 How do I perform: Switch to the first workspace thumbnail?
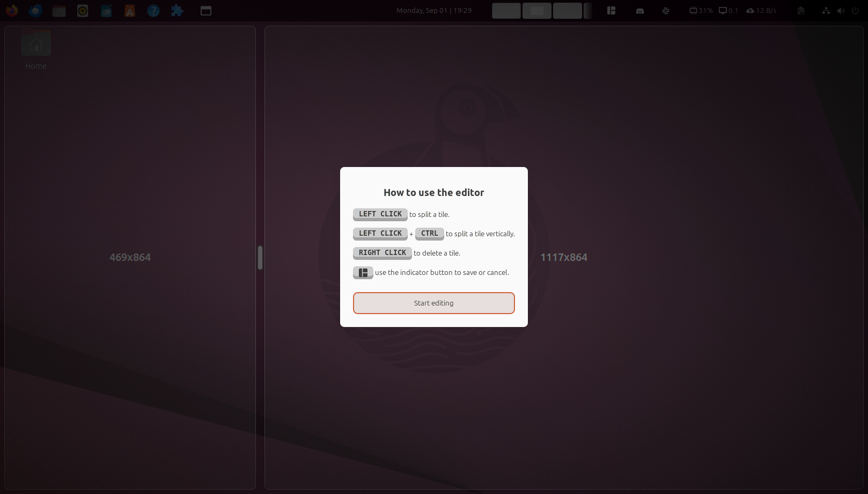506,11
